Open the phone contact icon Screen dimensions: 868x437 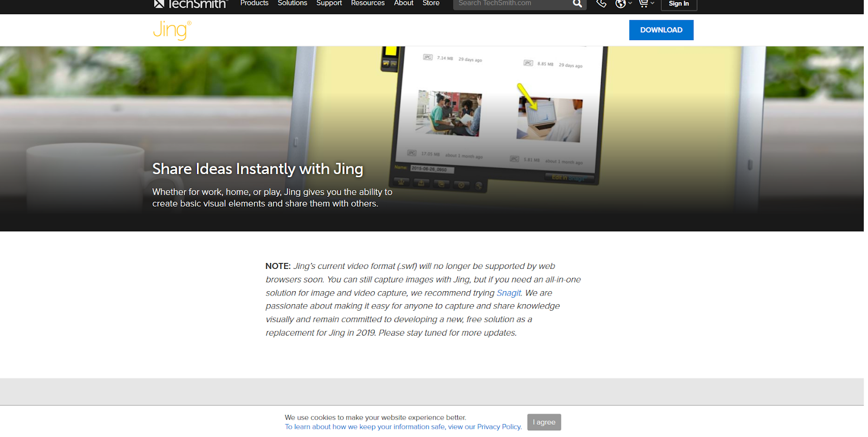point(601,4)
